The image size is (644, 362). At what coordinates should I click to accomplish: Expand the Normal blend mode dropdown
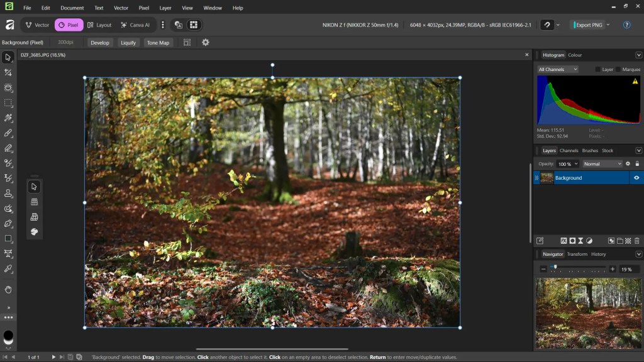tap(602, 164)
